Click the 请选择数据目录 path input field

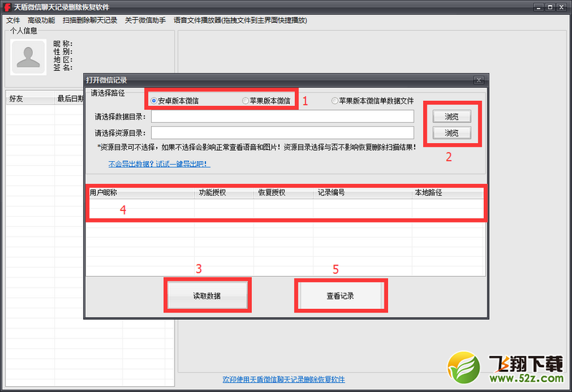(283, 117)
